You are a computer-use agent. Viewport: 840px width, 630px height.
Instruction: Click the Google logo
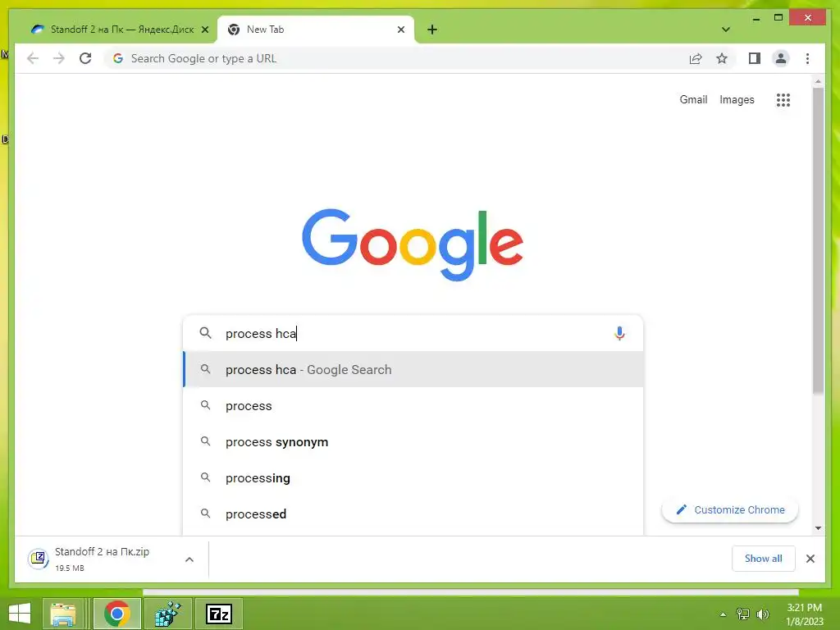coord(413,244)
